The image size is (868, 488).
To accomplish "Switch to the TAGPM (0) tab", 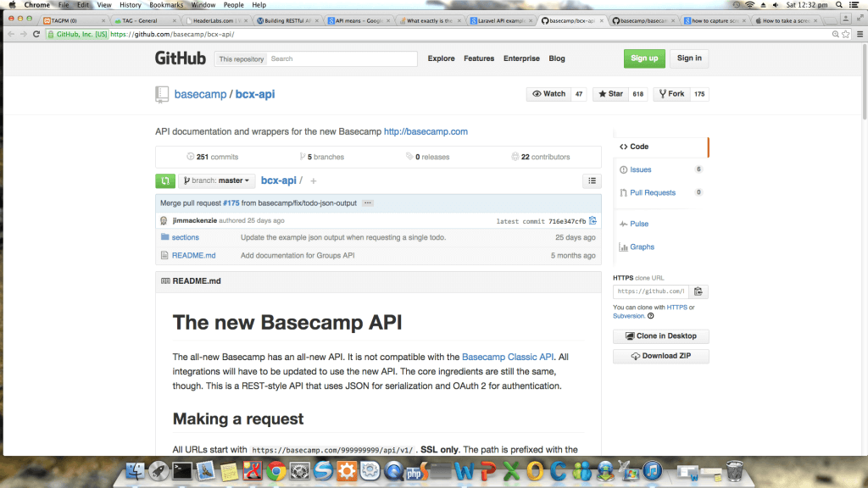I will click(75, 20).
